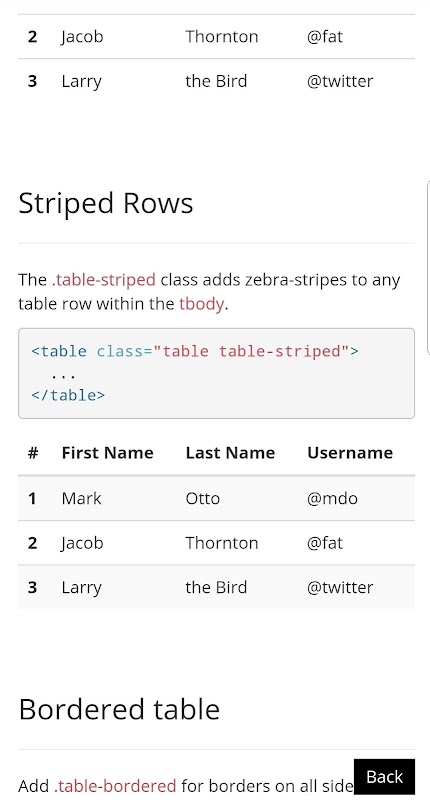This screenshot has height=800, width=430.
Task: Click the tbody code text
Action: [x=201, y=304]
